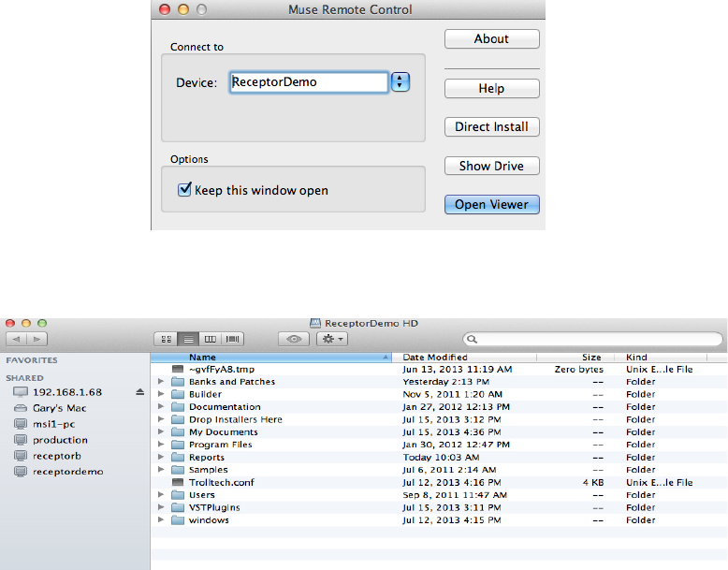Click the FAVORITES sidebar heading

tap(32, 360)
